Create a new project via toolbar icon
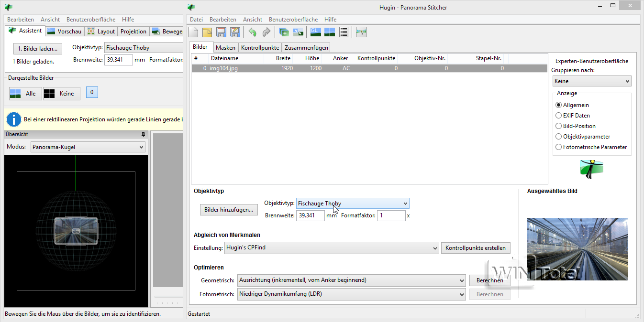 click(x=193, y=32)
